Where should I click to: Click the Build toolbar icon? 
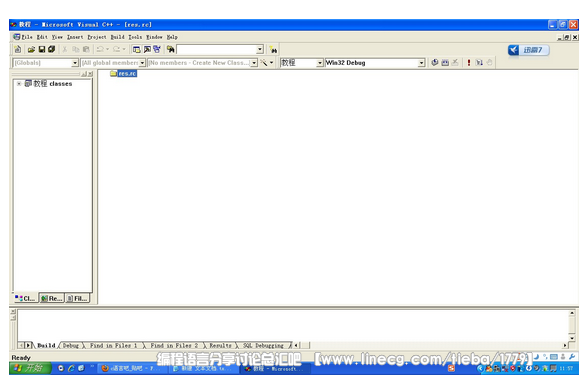pos(445,62)
